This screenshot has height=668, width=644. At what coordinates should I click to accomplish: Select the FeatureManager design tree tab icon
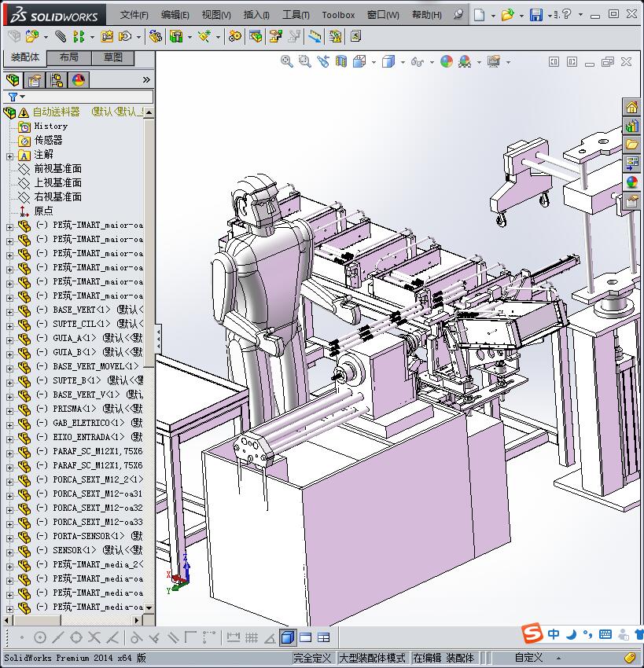click(13, 80)
